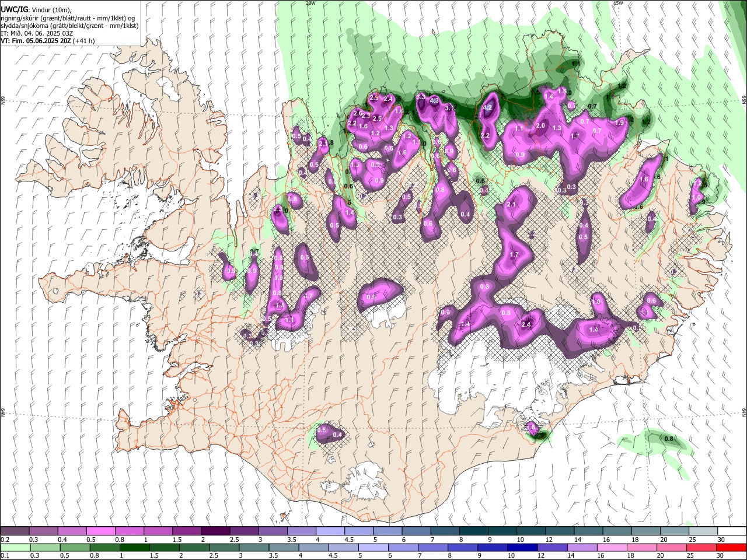
Task: Click the initial time 'IT: Mið. 04. 06. 2025 03Z'
Action: point(37,33)
